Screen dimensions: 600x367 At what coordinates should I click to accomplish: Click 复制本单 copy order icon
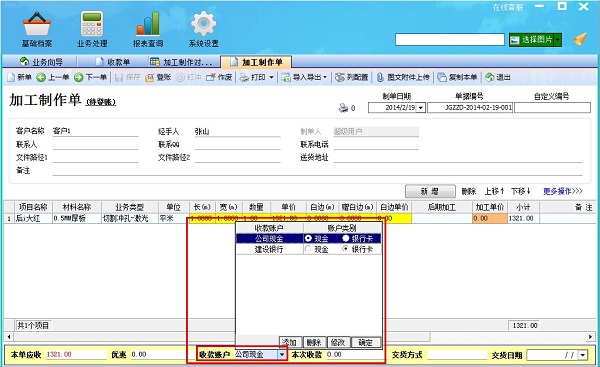(x=442, y=77)
